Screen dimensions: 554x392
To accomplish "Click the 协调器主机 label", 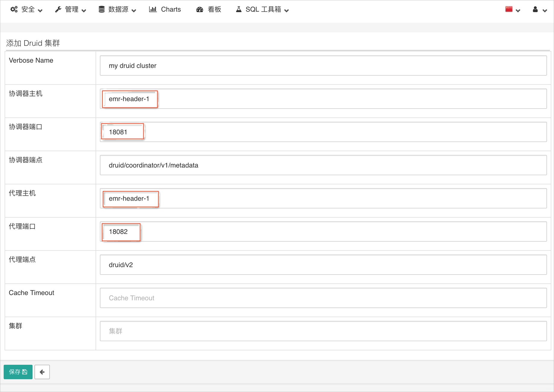I will coord(26,94).
